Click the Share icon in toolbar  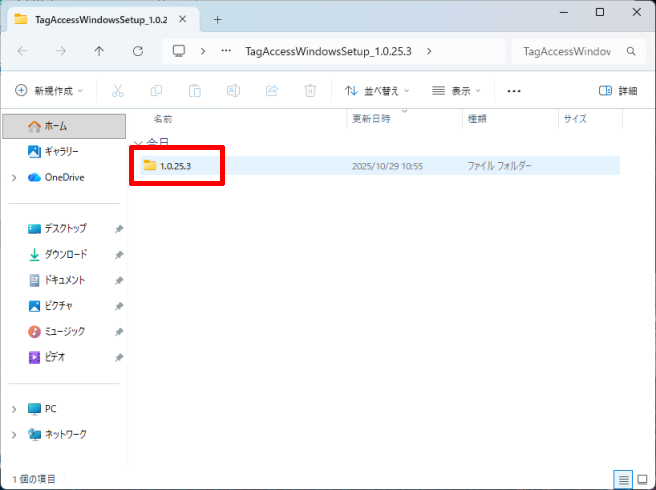[x=271, y=90]
